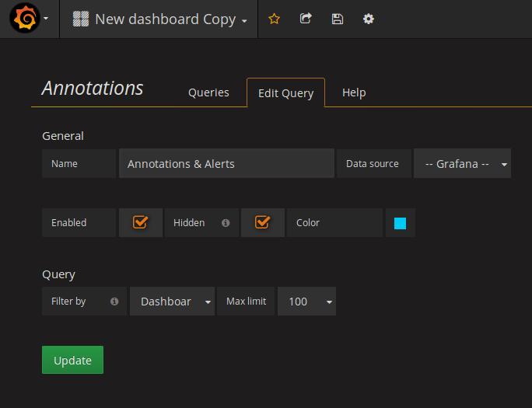The image size is (532, 408).
Task: Click the dashboard grid icon beside title
Action: click(x=81, y=19)
